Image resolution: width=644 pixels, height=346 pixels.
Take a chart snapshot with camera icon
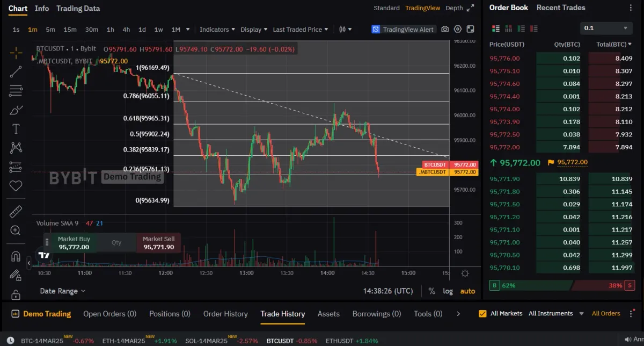(x=445, y=30)
